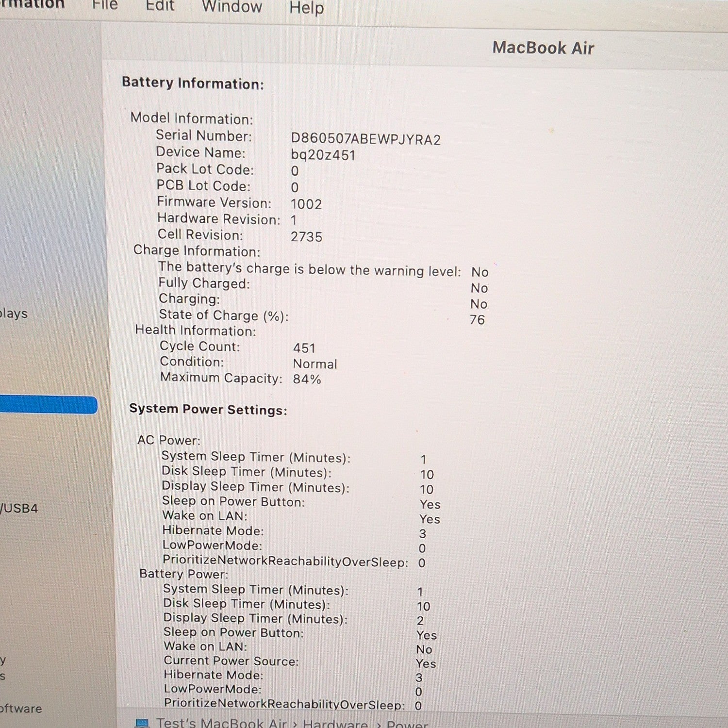The width and height of the screenshot is (728, 728).
Task: Click LowPowerMode label under Battery Power
Action: [213, 689]
